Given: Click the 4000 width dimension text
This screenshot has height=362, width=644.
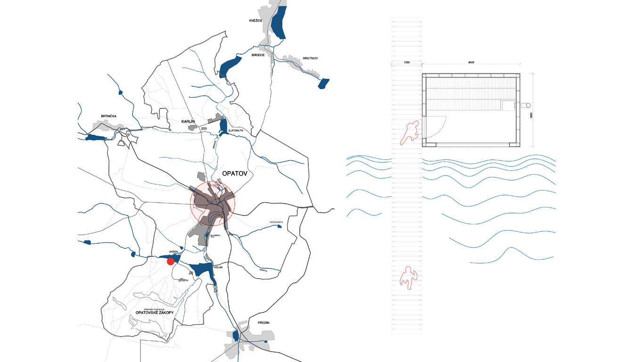Looking at the screenshot, I should click(x=471, y=63).
